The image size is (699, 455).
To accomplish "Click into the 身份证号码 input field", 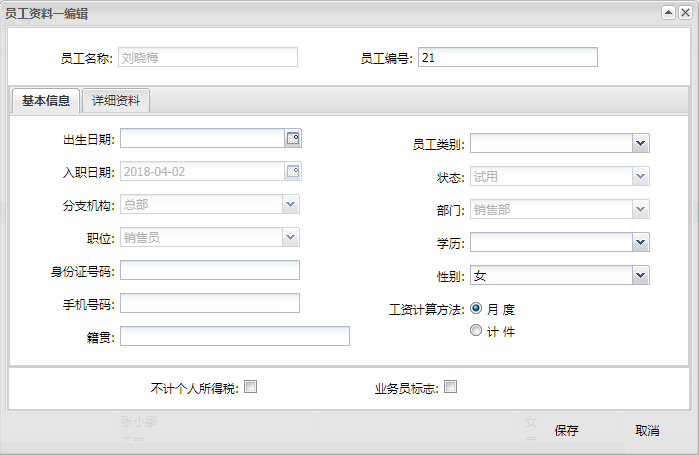I will point(209,270).
